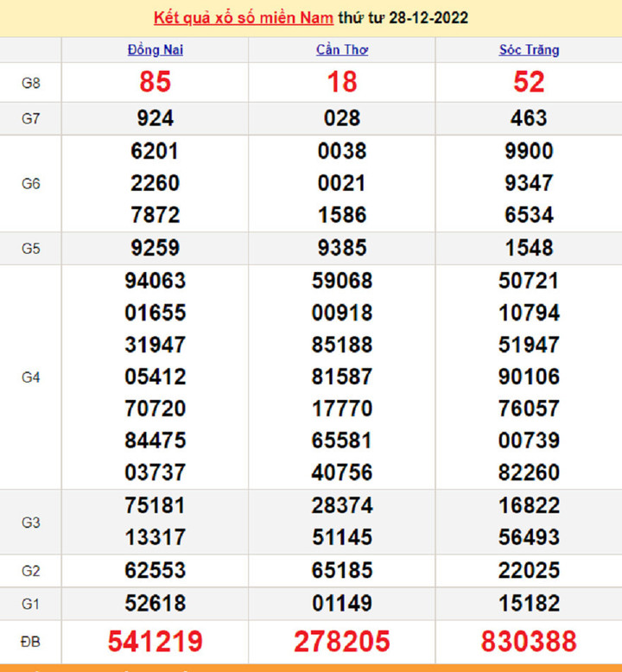
Task: Open the Sóc Trăng province link
Action: [x=529, y=50]
